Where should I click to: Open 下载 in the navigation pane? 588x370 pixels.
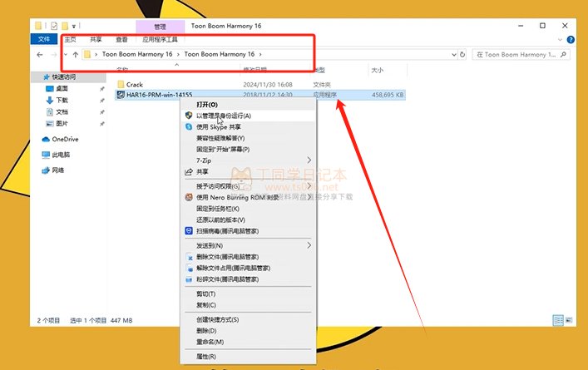62,100
